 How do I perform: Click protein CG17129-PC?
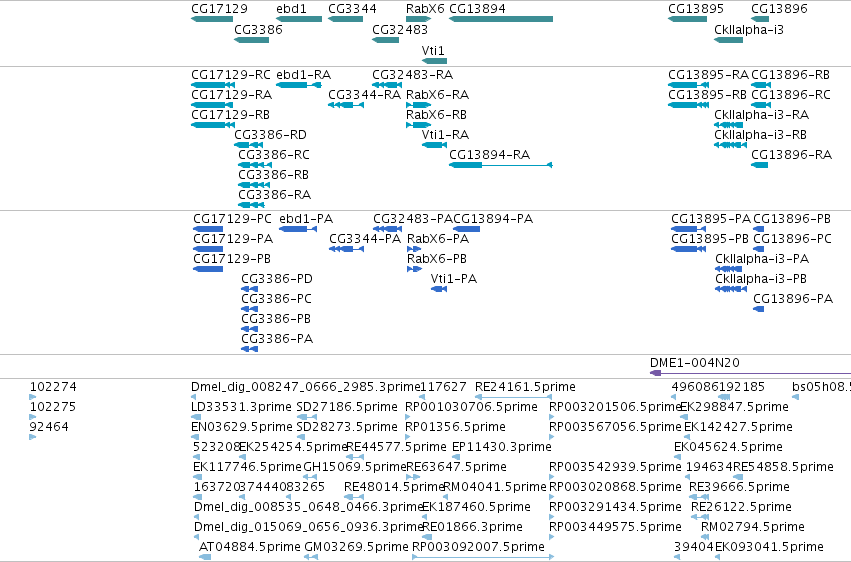(x=208, y=229)
